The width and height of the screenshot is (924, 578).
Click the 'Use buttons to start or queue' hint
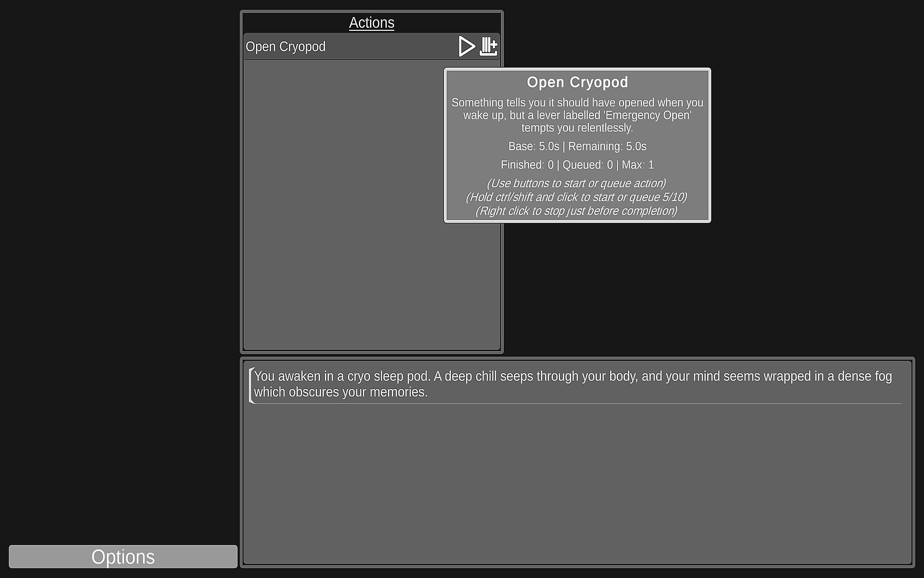(x=576, y=183)
